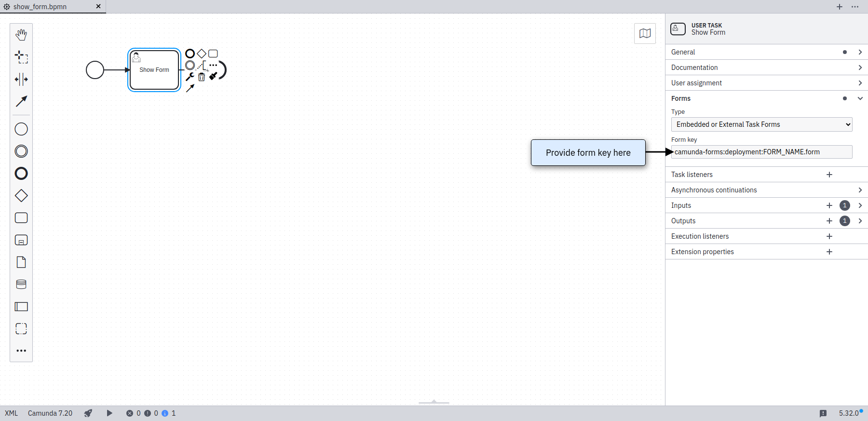Expand Asynchronous continuations section
The image size is (868, 421).
point(860,190)
